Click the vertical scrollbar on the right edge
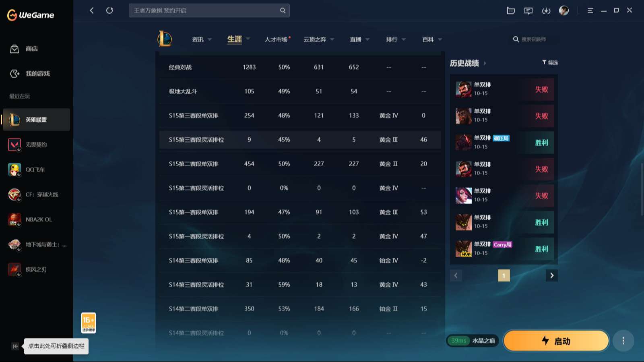This screenshot has width=644, height=362. 642,189
